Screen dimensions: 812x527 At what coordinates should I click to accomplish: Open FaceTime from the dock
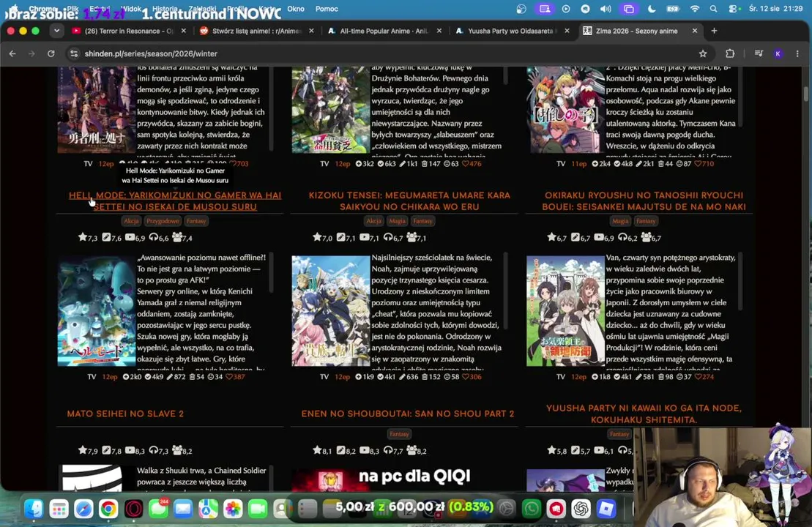click(258, 509)
